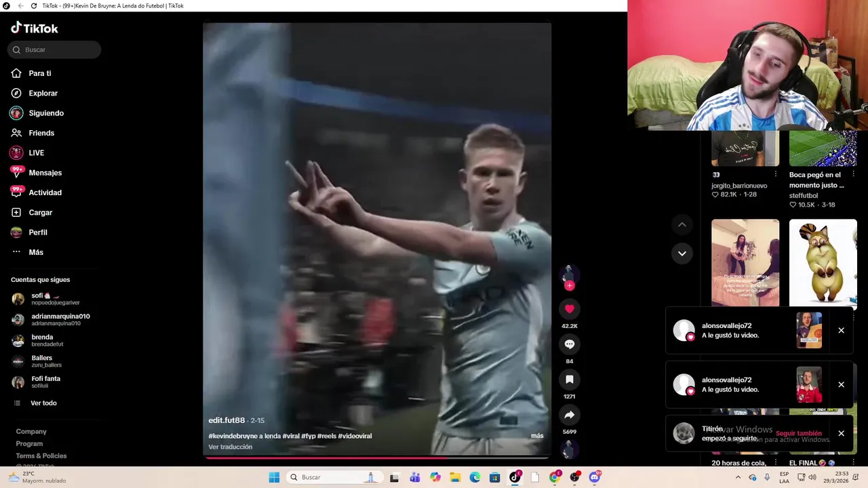Image resolution: width=868 pixels, height=488 pixels.
Task: Open the Más options menu
Action: 35,252
